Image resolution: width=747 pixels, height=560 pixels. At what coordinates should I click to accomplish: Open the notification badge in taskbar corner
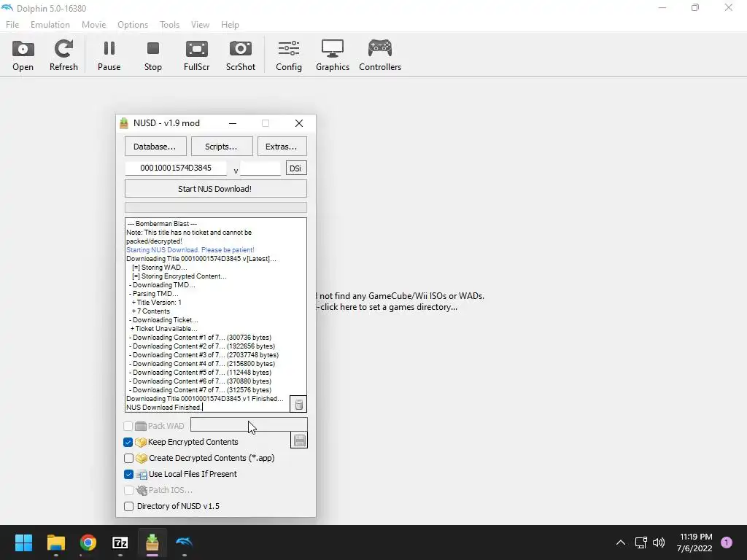(x=727, y=542)
